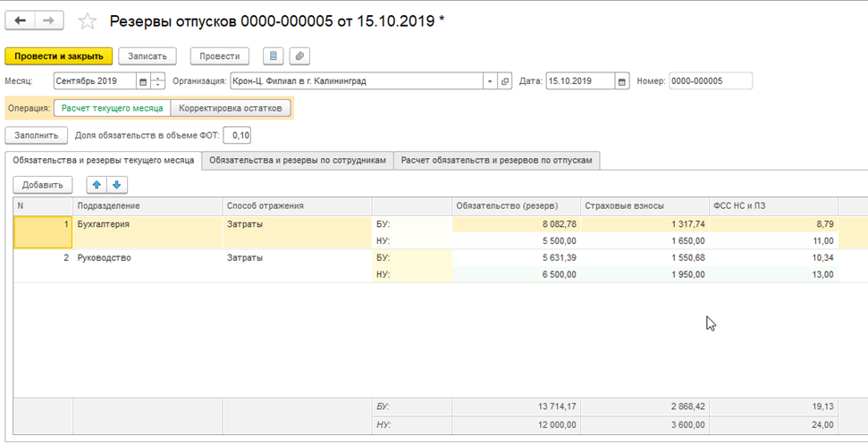The image size is (868, 443).
Task: Open calendar picker for Дата field
Action: [x=623, y=81]
